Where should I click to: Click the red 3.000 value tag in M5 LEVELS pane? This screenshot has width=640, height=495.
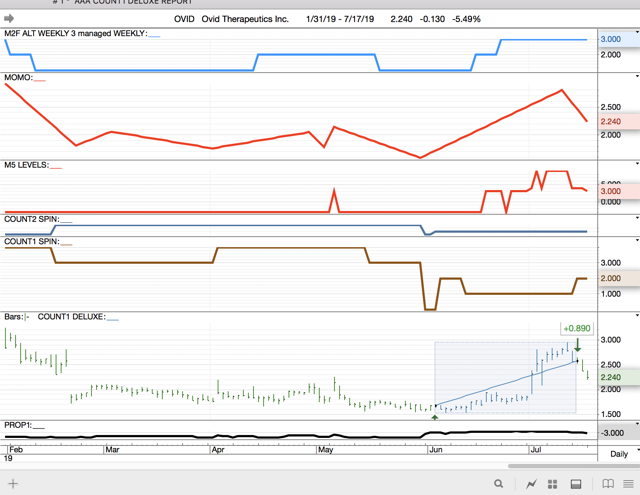coord(618,191)
